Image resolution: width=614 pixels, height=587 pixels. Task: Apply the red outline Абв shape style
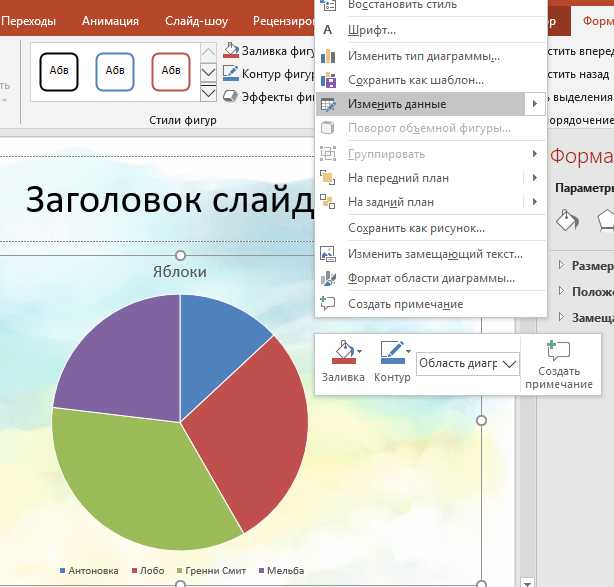pos(171,72)
